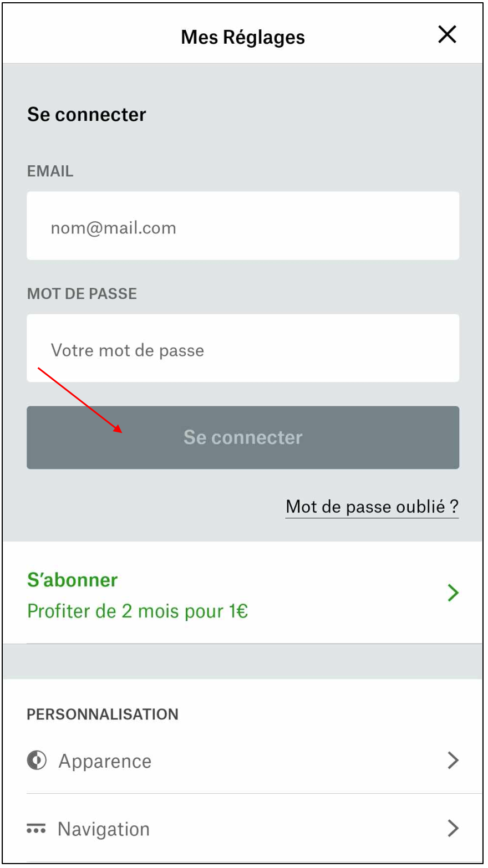Viewport: 488px width, 868px height.
Task: Select the S'abonner green heading
Action: click(x=73, y=580)
